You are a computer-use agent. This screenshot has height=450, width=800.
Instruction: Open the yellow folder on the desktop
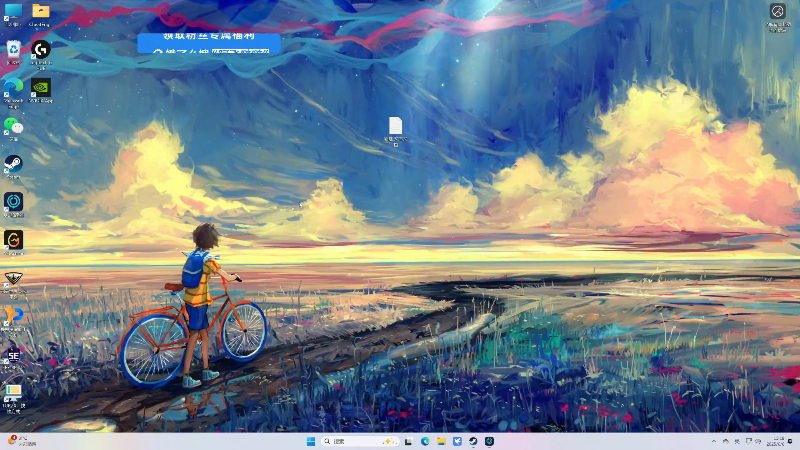(x=40, y=14)
